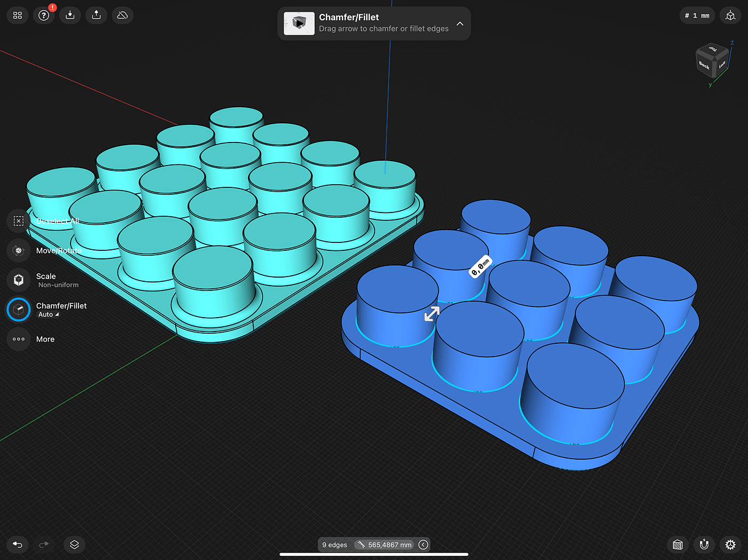Click the cloud sync off icon

[122, 15]
